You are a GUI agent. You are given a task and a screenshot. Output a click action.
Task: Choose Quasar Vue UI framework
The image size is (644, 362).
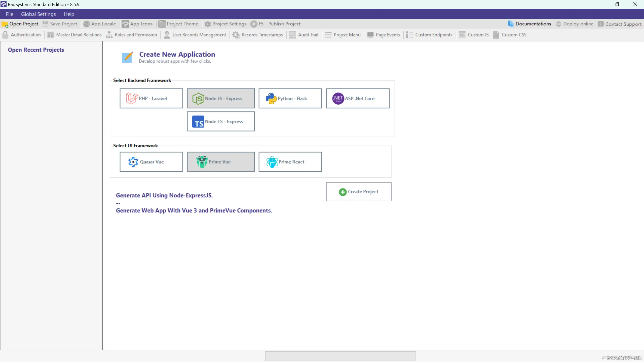click(151, 162)
